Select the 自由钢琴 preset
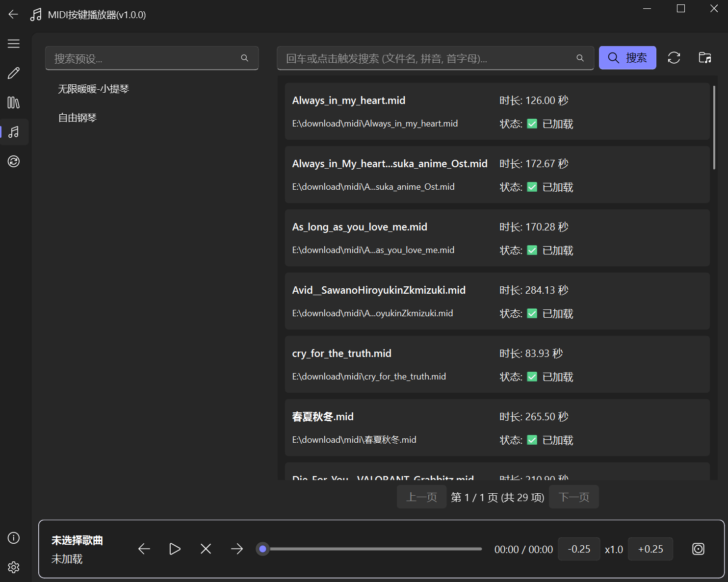The height and width of the screenshot is (582, 728). click(x=78, y=118)
